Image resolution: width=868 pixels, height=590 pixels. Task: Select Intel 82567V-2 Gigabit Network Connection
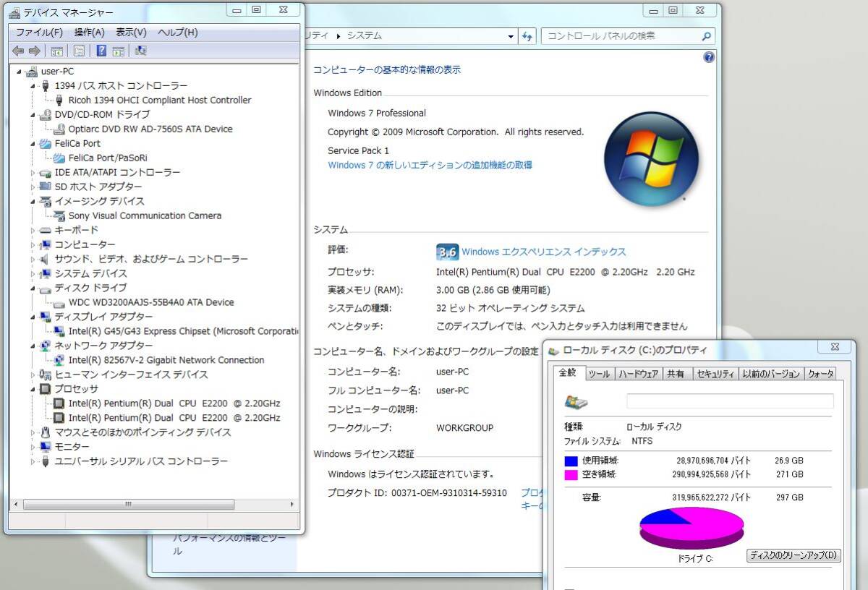(x=166, y=360)
